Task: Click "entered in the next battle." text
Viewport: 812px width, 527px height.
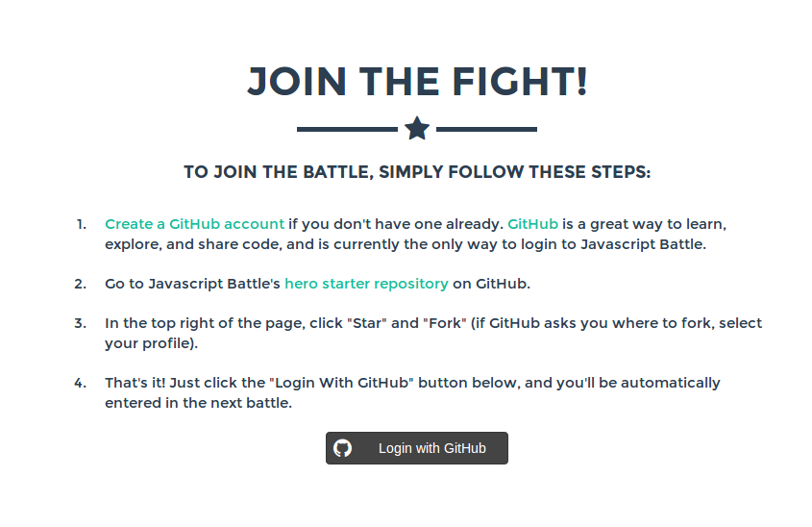Action: tap(198, 403)
